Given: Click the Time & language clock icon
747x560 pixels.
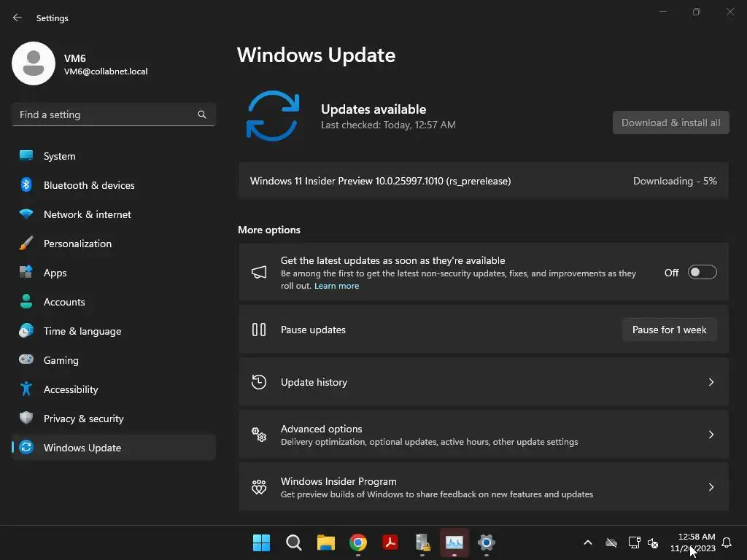Looking at the screenshot, I should [x=26, y=330].
